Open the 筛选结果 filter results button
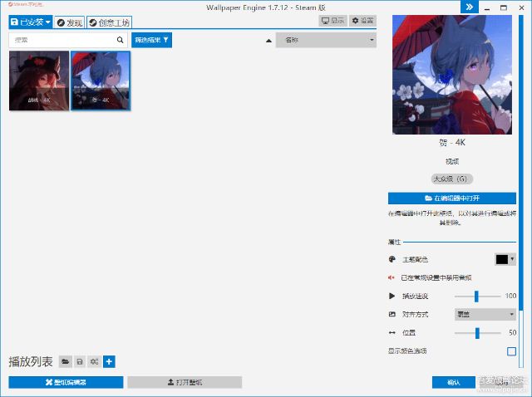532x397 pixels. tap(151, 40)
